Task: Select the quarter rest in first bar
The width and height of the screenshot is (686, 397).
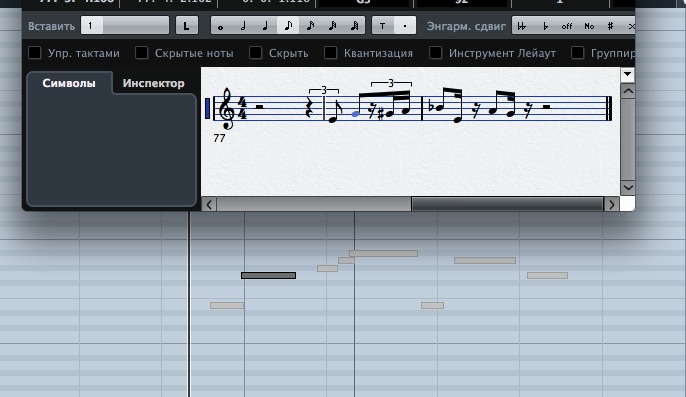Action: [309, 108]
